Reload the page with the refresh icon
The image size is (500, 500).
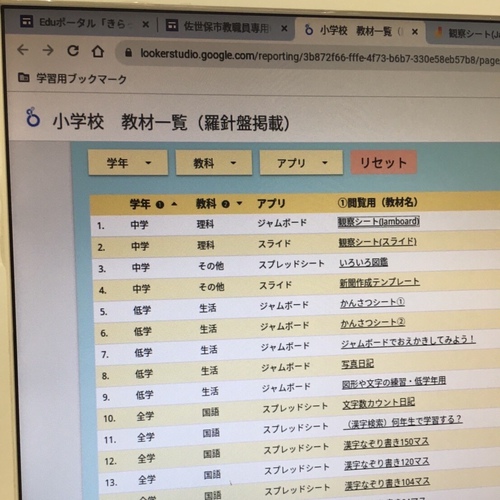[x=73, y=51]
